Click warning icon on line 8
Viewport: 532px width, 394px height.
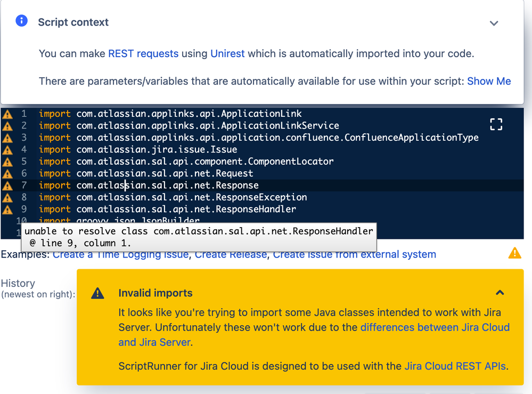(7, 197)
